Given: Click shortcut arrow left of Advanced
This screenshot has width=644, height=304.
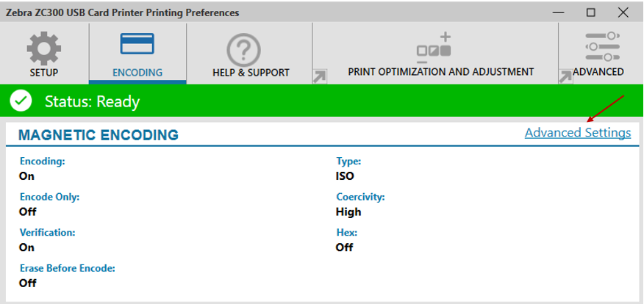Looking at the screenshot, I should tap(565, 76).
